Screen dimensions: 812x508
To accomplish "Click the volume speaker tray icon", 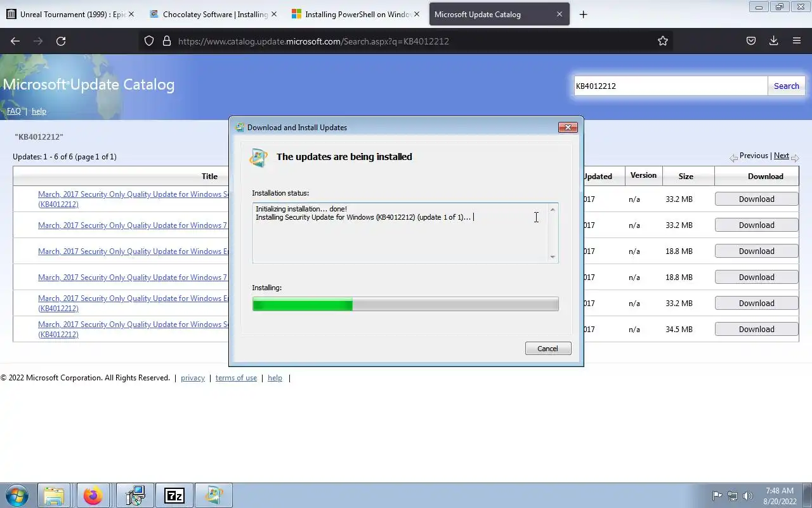I will pos(748,496).
